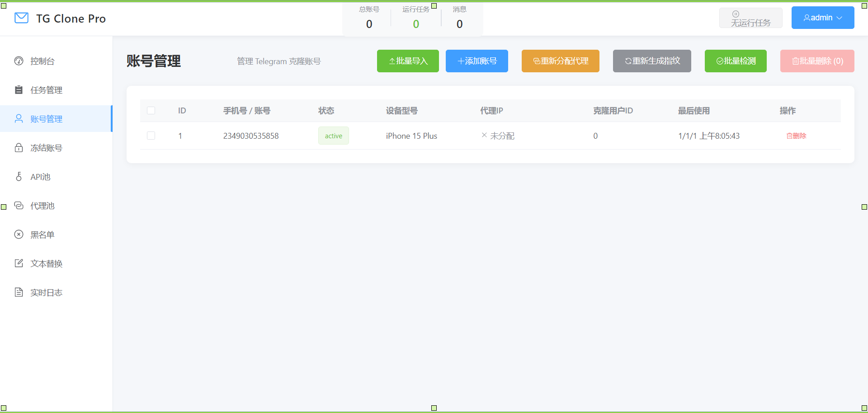Screen dimensions: 868x413
Task: Select 账号管理 in the sidebar menu
Action: pyautogui.click(x=47, y=119)
